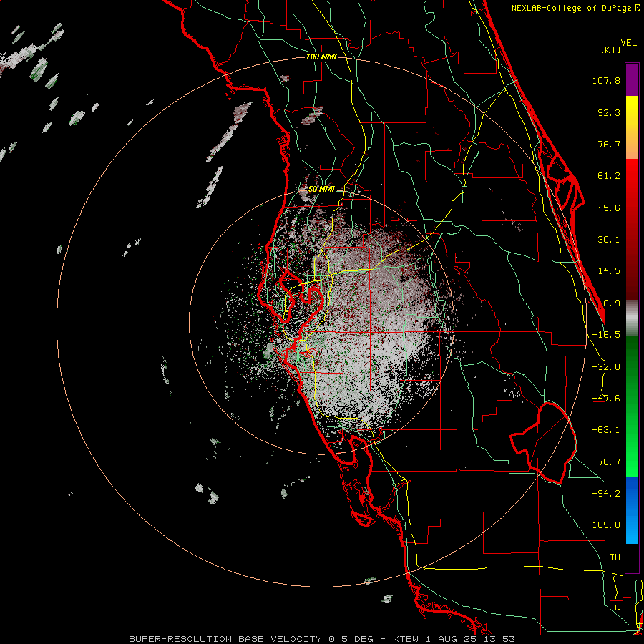644x644 pixels.
Task: Click the Super-Resolution Base Velocity caption text
Action: (x=322, y=639)
